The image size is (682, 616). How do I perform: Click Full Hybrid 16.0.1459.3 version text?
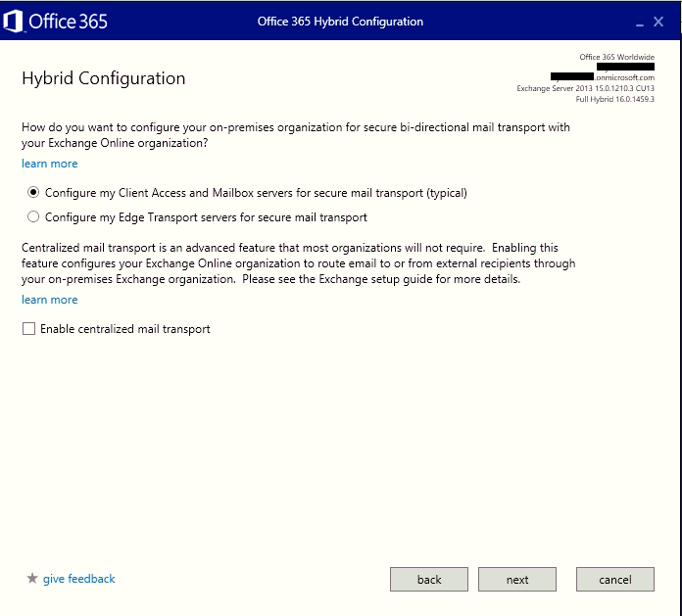tap(615, 99)
